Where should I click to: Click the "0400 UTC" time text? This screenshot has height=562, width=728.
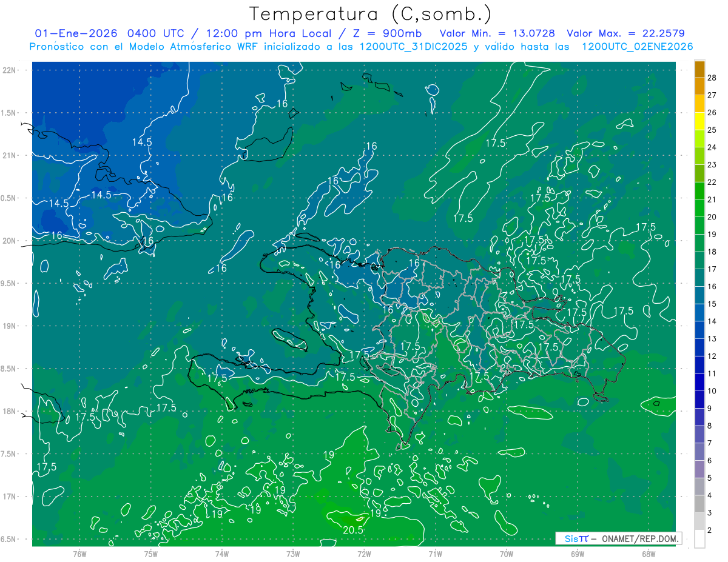click(x=159, y=33)
